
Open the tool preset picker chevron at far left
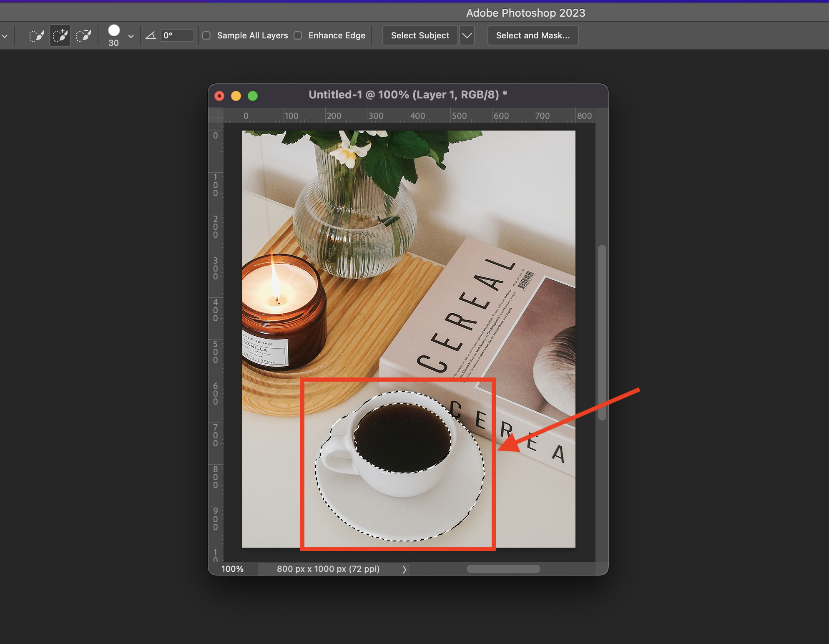point(5,36)
